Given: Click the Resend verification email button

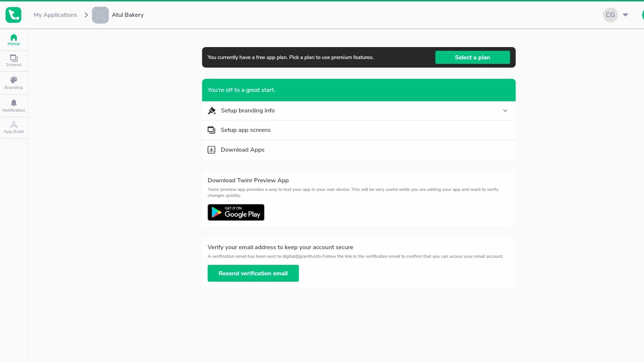Looking at the screenshot, I should [x=253, y=273].
